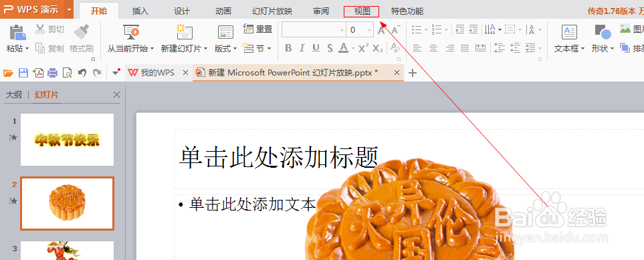Insert Shapes (形状) icon
The height and width of the screenshot is (260, 644).
tap(603, 32)
